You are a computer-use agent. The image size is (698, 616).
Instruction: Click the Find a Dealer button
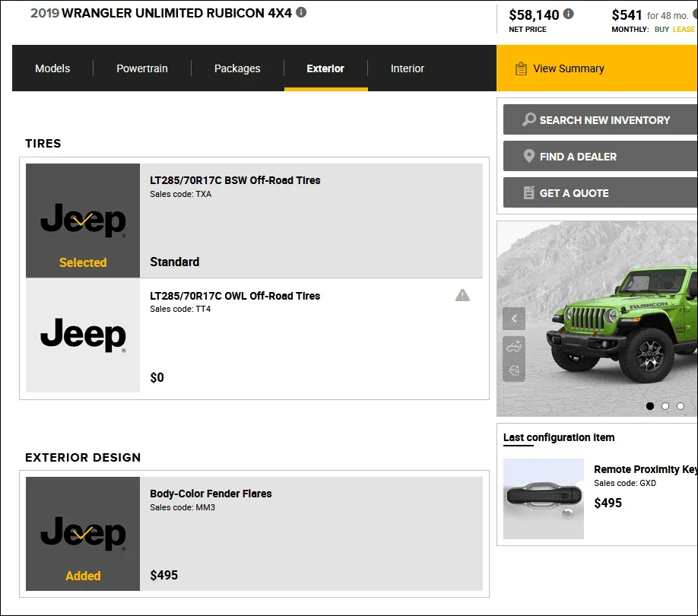(601, 156)
